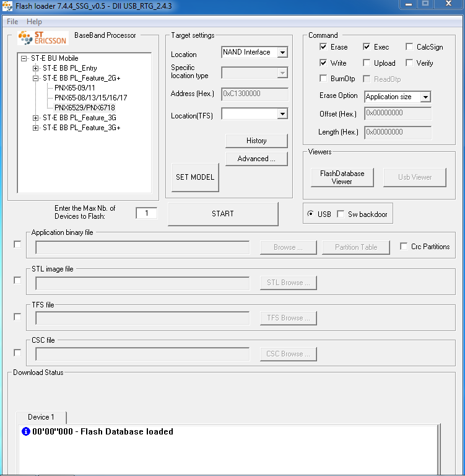This screenshot has height=476, width=465.
Task: Expand the ST-E BB PL_Feature_3G+ node
Action: pyautogui.click(x=35, y=128)
